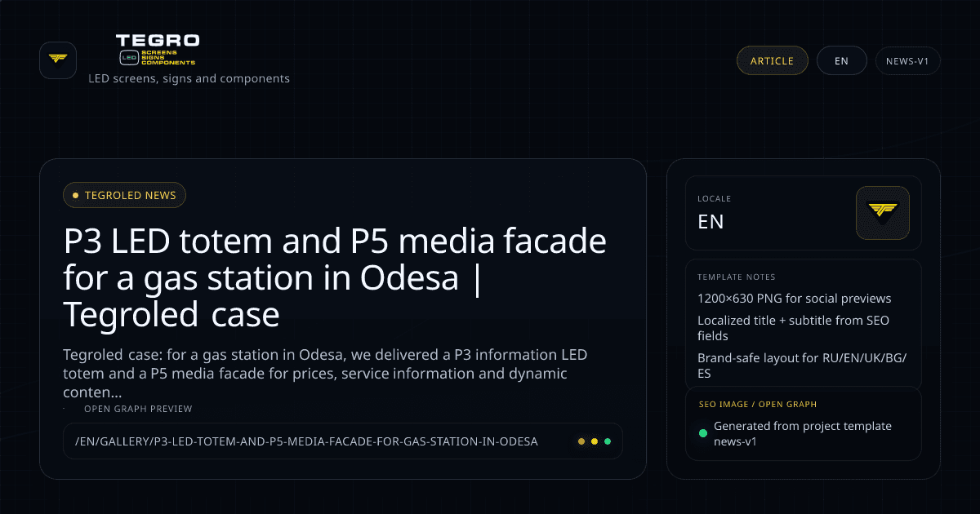Click the article title about P3 LED totem
Image resolution: width=980 pixels, height=514 pixels.
[335, 277]
